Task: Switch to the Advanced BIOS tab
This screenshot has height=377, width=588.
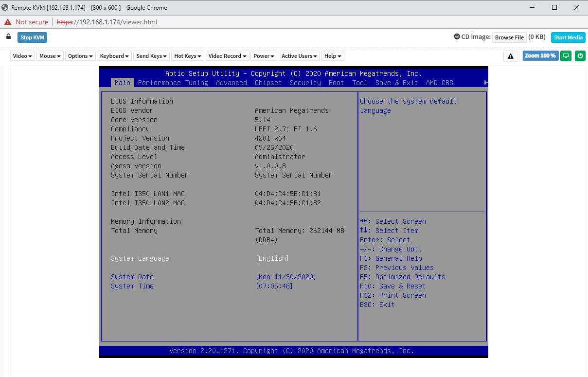Action: pyautogui.click(x=231, y=83)
